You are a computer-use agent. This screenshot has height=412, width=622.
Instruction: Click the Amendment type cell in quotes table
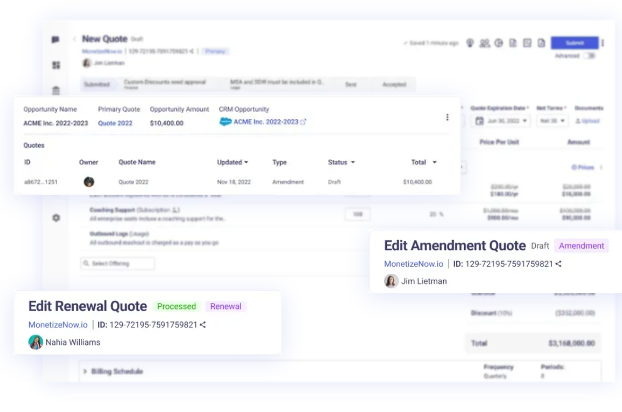[x=288, y=182]
